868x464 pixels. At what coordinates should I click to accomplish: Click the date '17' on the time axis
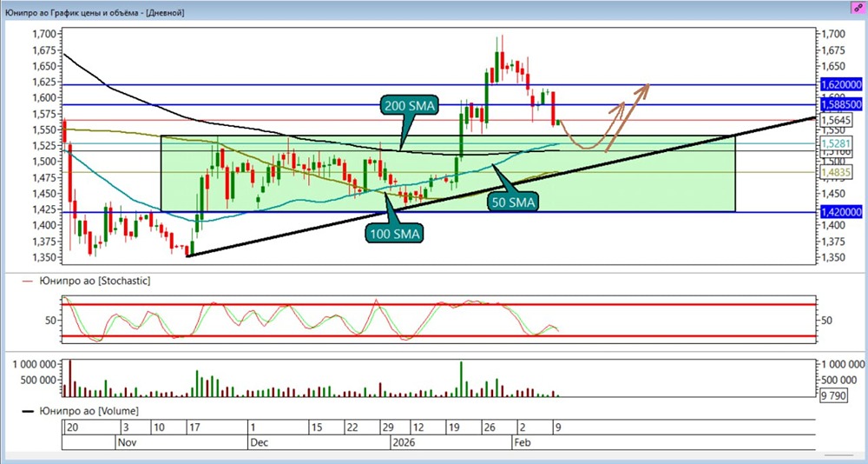pos(194,428)
